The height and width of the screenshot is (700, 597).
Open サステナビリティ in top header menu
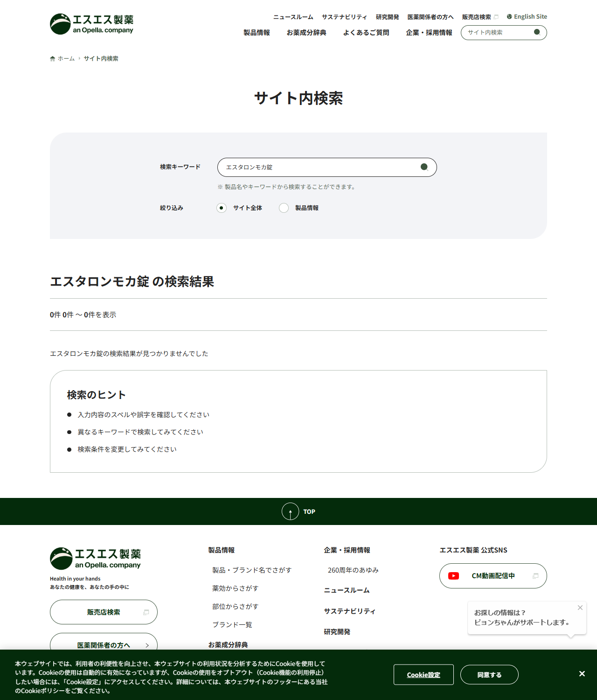click(x=345, y=17)
